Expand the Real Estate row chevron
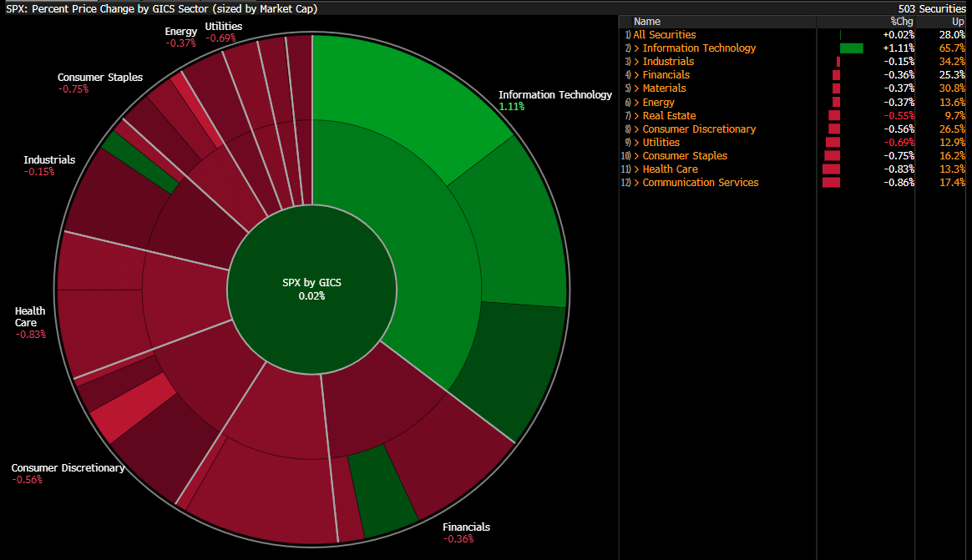 (x=636, y=116)
